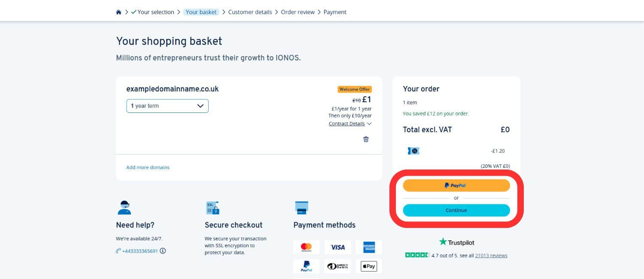
Task: Click the Apple Pay payment method icon
Action: pyautogui.click(x=368, y=266)
